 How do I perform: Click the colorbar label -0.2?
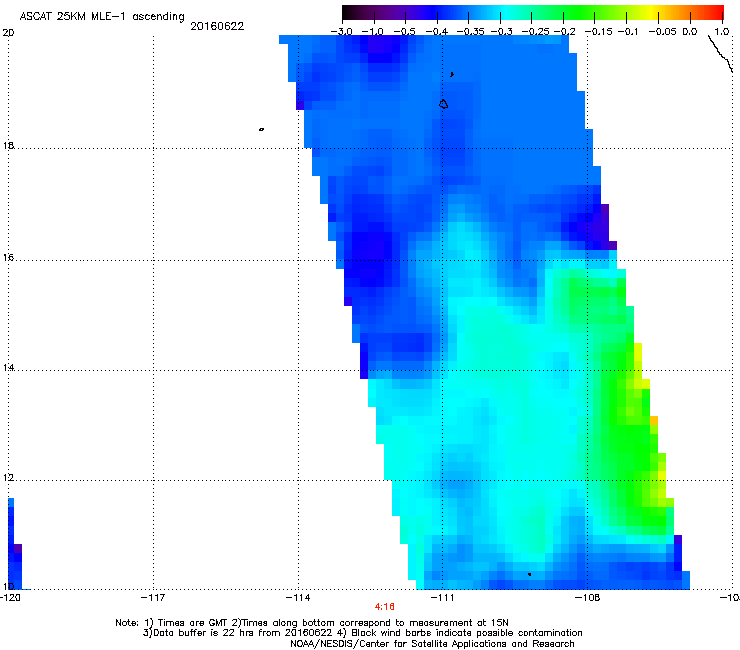564,32
